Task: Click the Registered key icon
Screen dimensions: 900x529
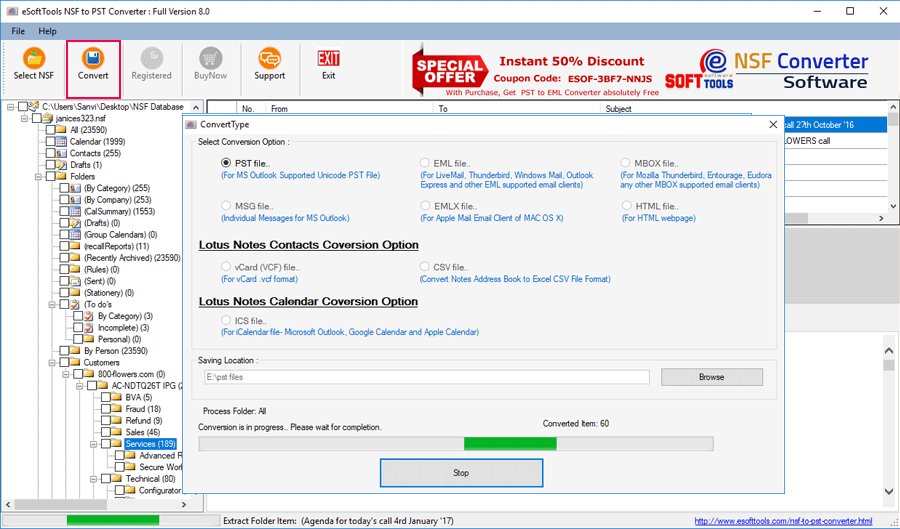Action: tap(152, 59)
